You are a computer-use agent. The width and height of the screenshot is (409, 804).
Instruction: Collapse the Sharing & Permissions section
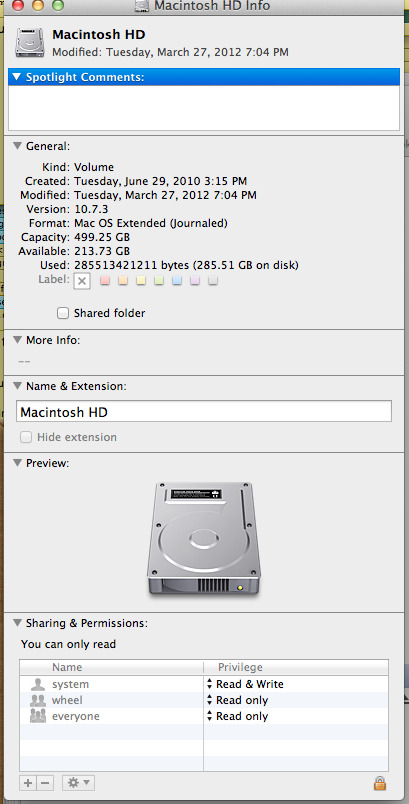click(17, 623)
